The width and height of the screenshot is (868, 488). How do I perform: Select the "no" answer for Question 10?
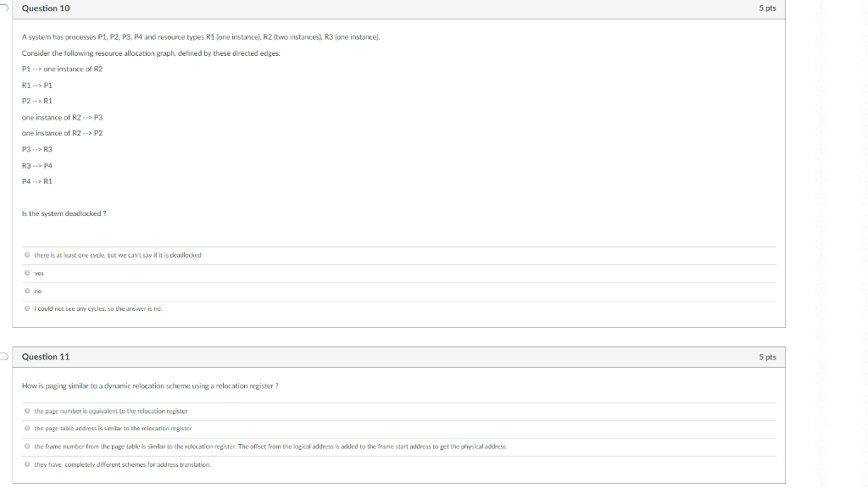[27, 291]
